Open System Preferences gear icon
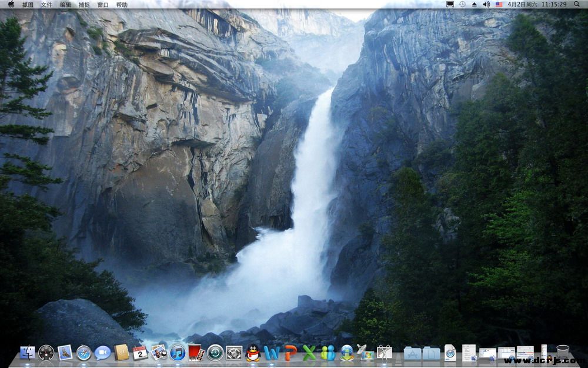 [234, 353]
